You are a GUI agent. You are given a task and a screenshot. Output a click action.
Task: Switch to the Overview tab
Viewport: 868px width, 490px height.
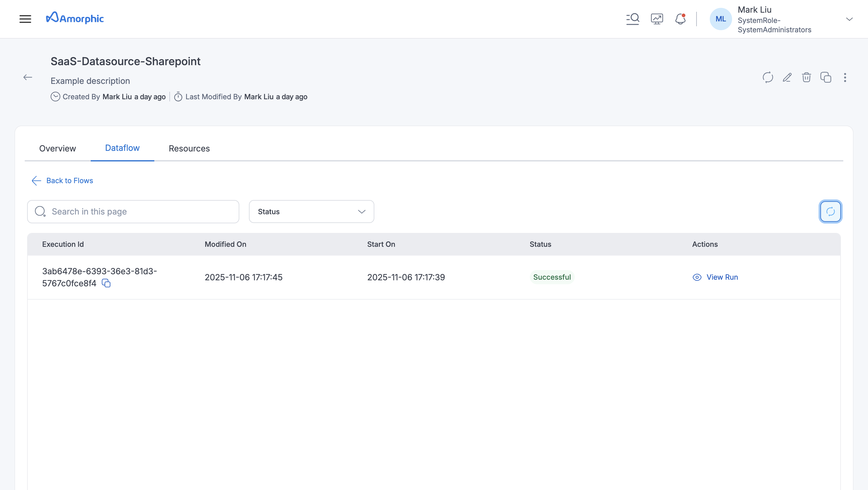(57, 148)
